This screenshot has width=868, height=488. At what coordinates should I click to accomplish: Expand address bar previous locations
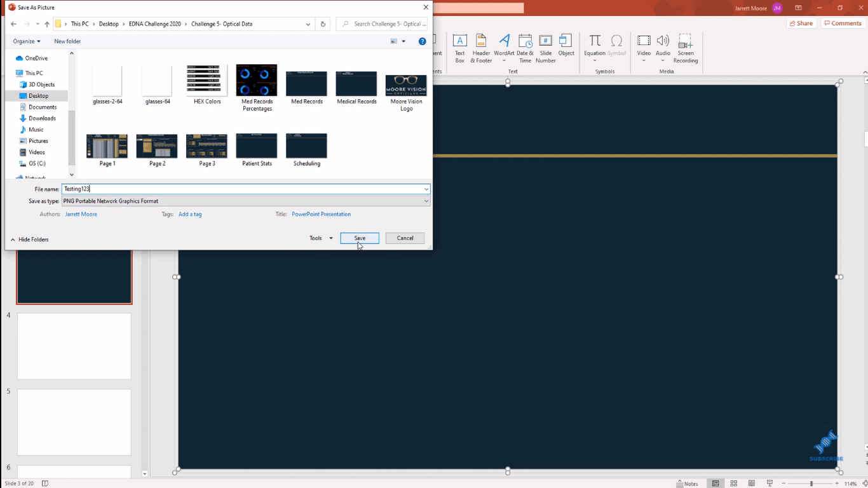coord(308,24)
